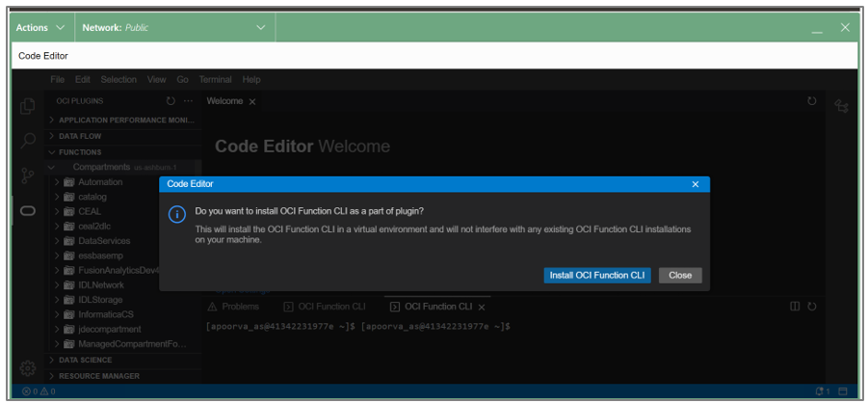This screenshot has height=403, width=868.
Task: Select the OCI plugins icon in the activity bar
Action: (x=28, y=210)
